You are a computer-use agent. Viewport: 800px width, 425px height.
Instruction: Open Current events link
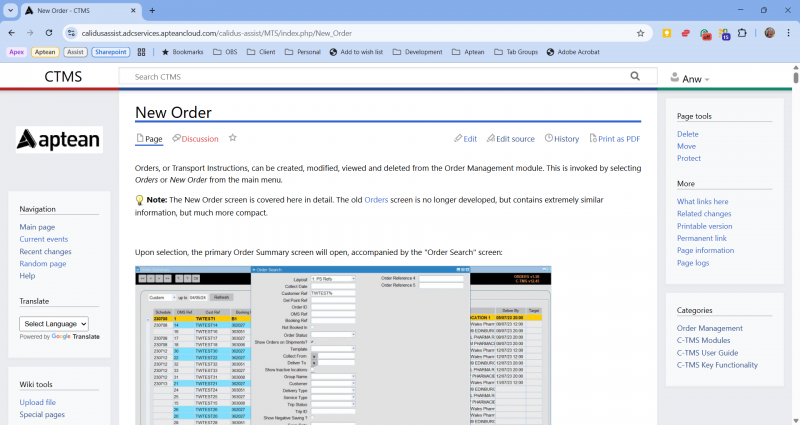[x=43, y=239]
